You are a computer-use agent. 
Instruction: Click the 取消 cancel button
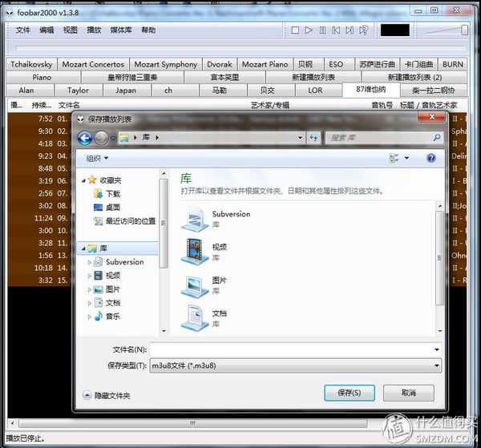pos(408,393)
